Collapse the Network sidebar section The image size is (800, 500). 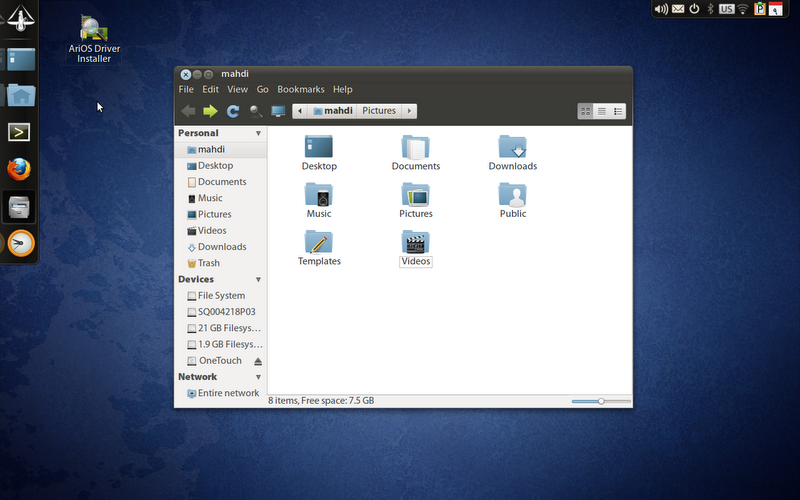click(258, 377)
